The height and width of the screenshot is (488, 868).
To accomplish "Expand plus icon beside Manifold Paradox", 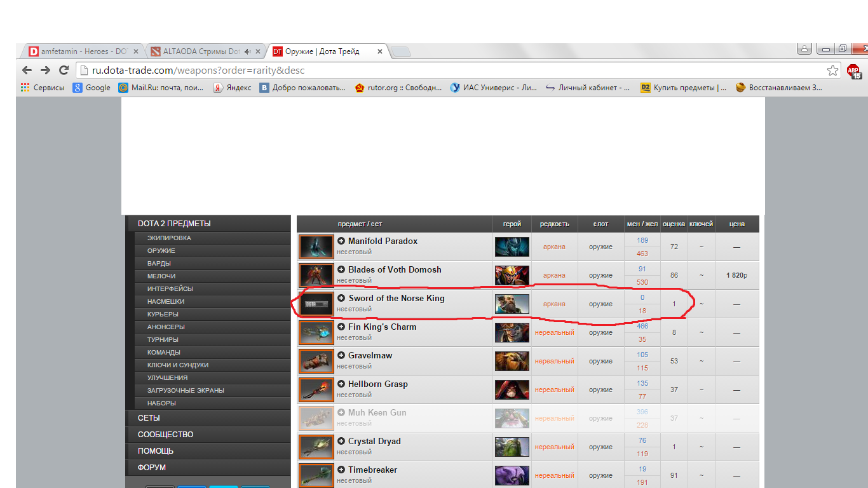I will click(x=341, y=241).
